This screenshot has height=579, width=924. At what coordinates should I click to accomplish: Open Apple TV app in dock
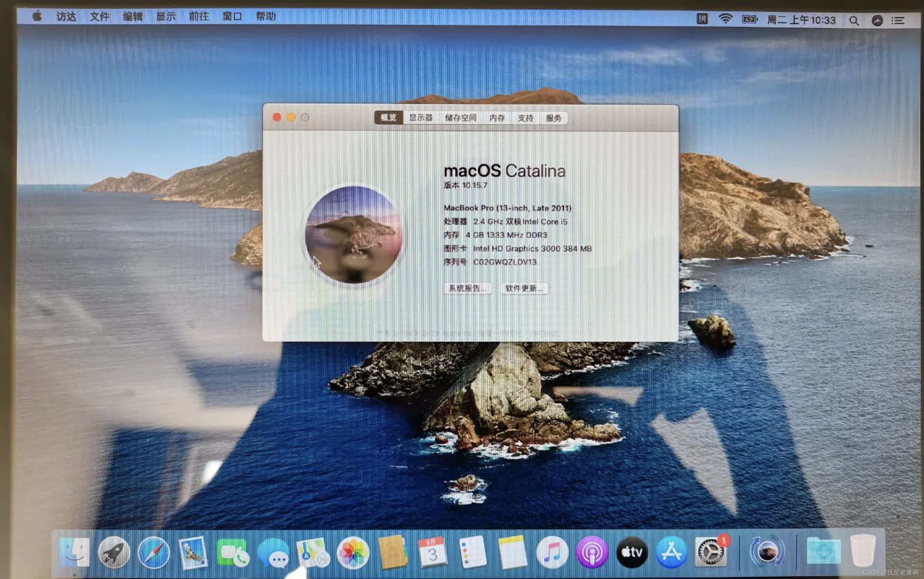click(x=632, y=552)
